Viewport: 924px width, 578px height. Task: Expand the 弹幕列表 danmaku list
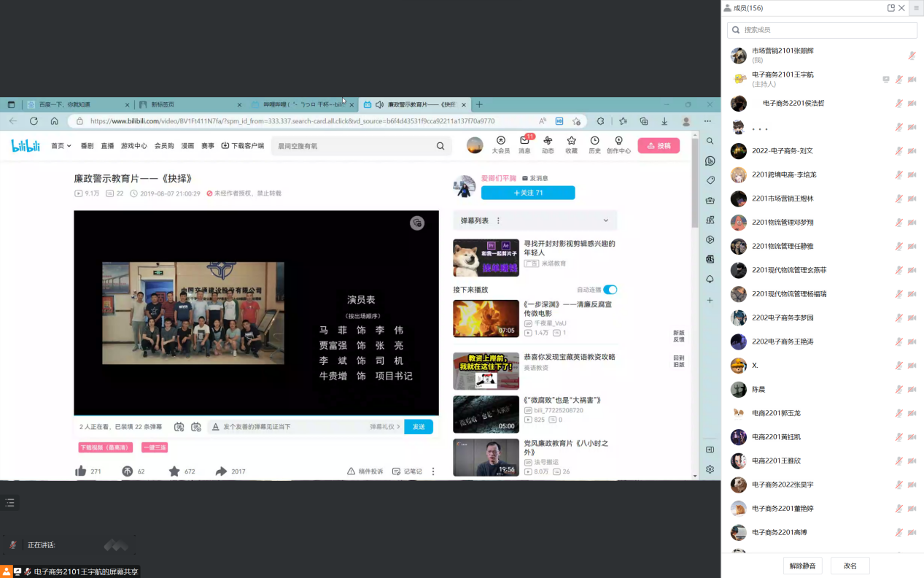point(605,220)
